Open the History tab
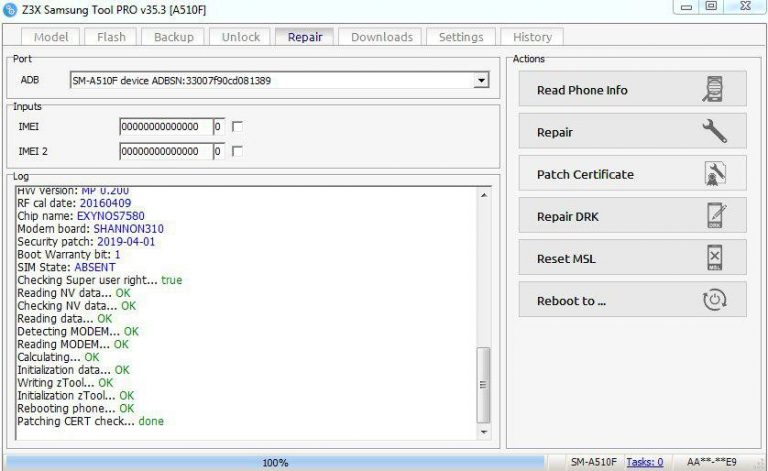Viewport: 768px width, 471px height. click(532, 37)
